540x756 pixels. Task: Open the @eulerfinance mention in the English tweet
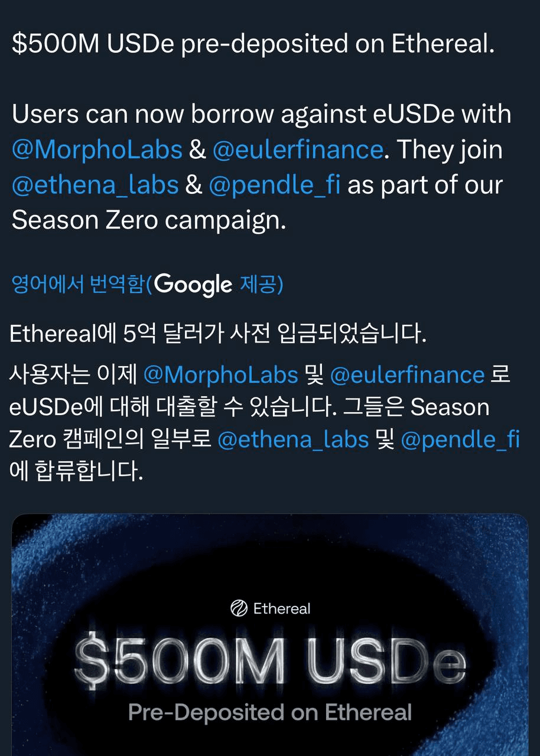click(297, 150)
